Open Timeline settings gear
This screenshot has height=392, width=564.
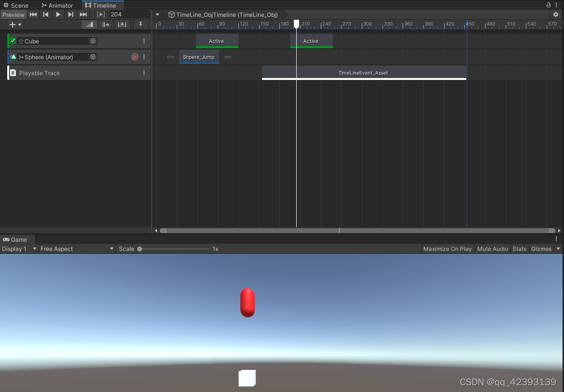[x=556, y=15]
